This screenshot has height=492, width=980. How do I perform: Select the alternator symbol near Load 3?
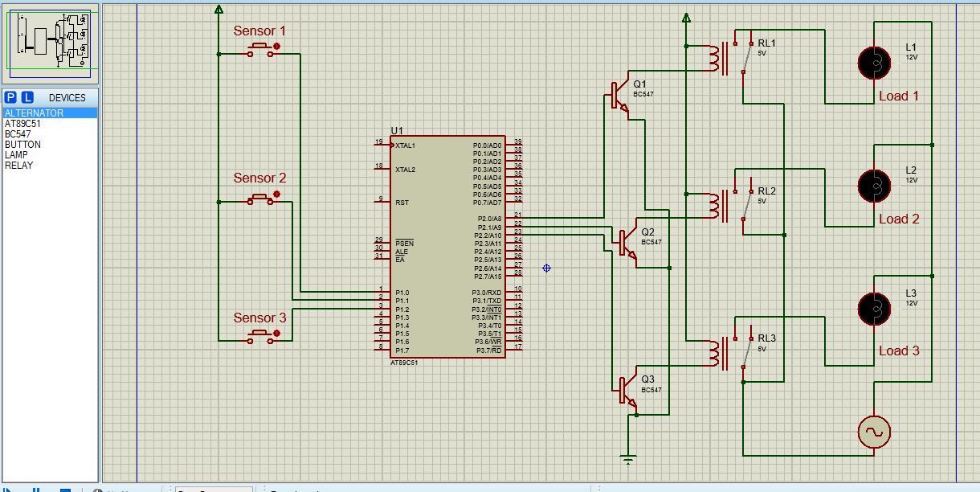[873, 432]
